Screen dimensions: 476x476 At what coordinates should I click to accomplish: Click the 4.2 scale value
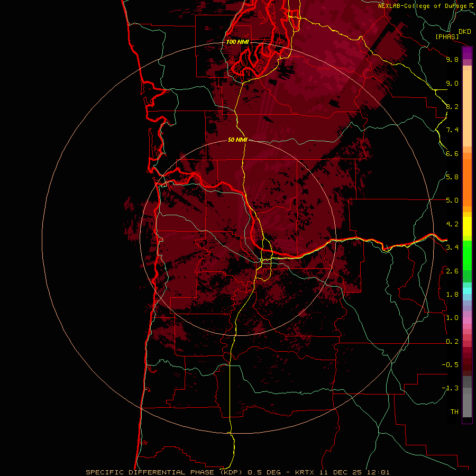452,224
